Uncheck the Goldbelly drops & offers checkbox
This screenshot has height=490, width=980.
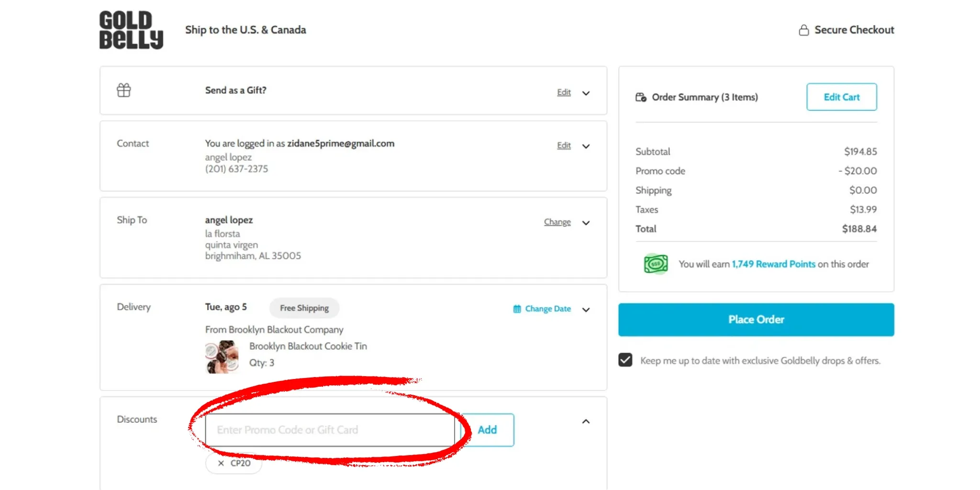(625, 360)
